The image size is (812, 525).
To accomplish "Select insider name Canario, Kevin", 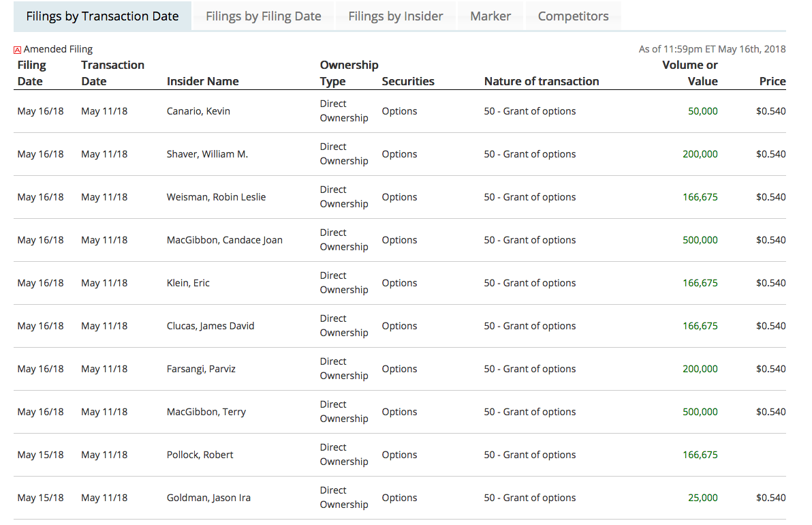I will (198, 111).
